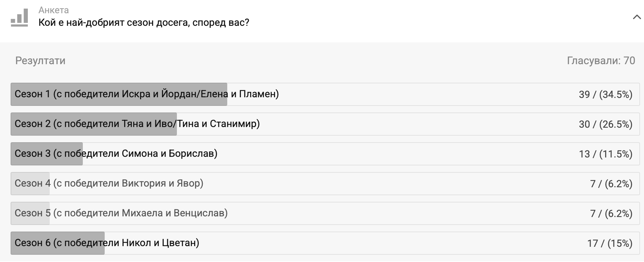
Task: Choose Сезон 3 with Симона и Борислав
Action: 116,154
